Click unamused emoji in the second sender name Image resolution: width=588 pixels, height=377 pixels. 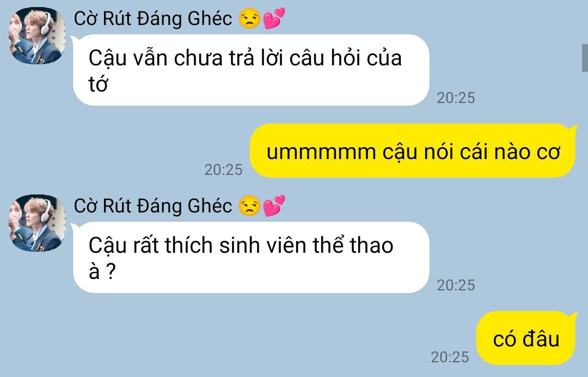pos(249,206)
